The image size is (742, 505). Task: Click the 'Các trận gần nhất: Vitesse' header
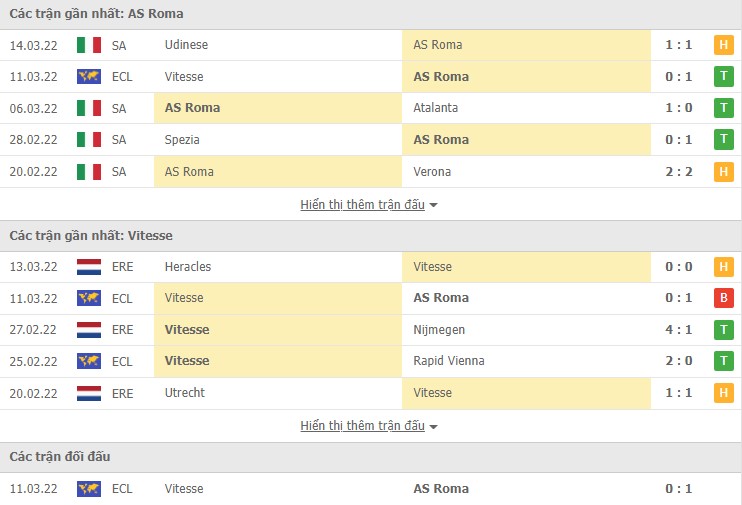[x=91, y=236]
